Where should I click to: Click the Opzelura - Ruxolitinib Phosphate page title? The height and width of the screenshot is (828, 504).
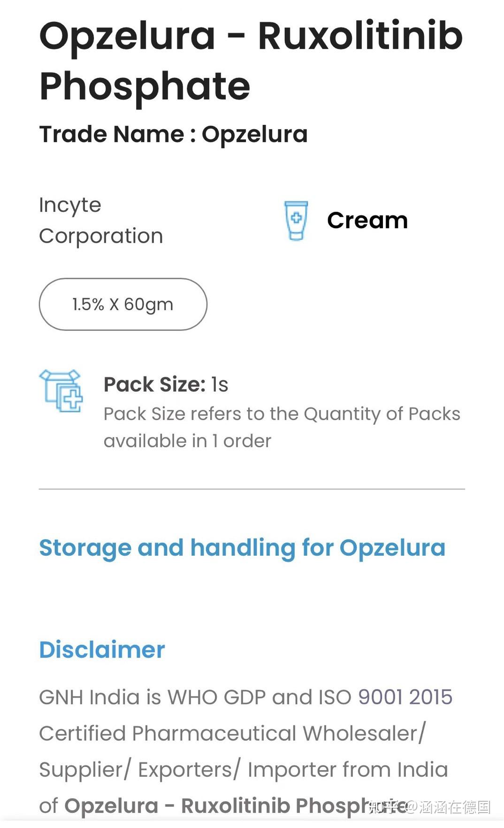click(x=251, y=61)
